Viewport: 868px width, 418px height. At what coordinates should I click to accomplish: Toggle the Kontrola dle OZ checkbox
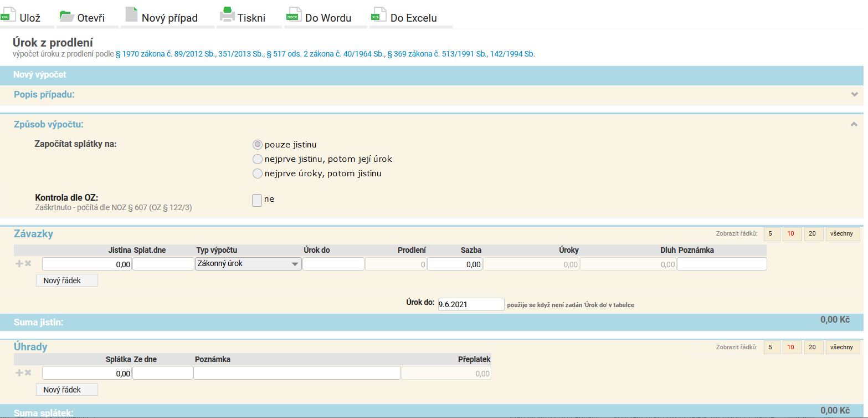[257, 200]
